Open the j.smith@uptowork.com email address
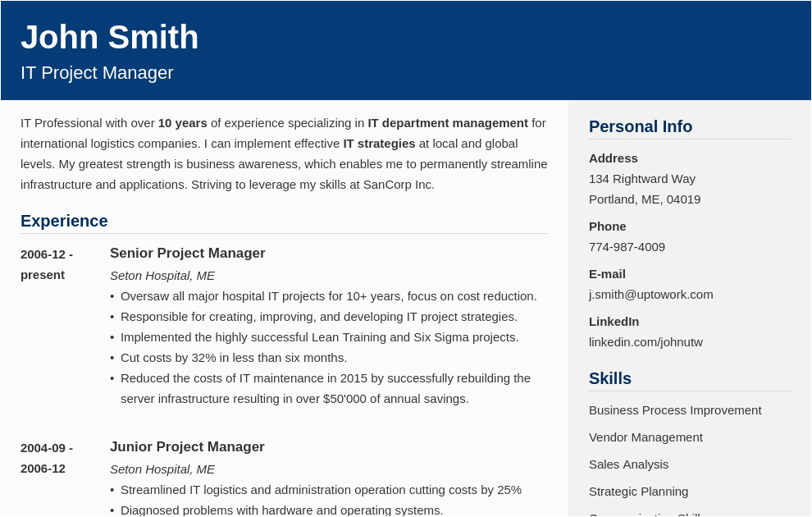812x517 pixels. point(651,294)
